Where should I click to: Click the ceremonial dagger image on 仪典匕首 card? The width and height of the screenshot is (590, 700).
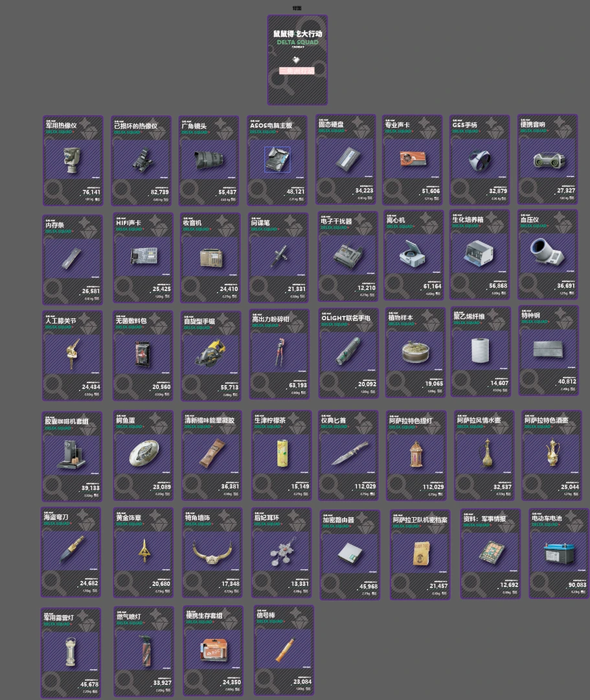tap(348, 454)
